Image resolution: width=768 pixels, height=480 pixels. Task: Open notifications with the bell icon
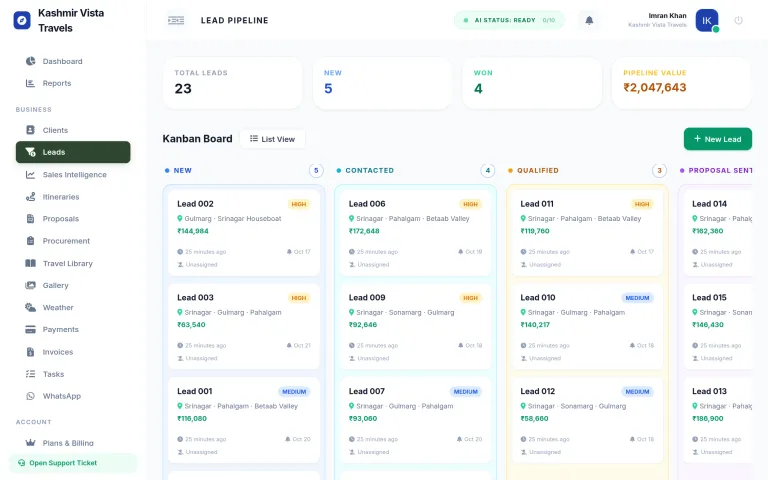tap(589, 21)
